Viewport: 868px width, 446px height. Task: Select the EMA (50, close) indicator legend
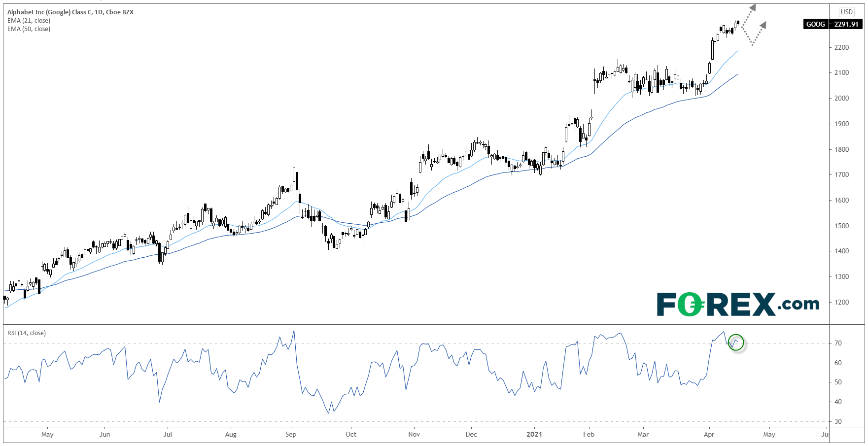click(x=29, y=29)
